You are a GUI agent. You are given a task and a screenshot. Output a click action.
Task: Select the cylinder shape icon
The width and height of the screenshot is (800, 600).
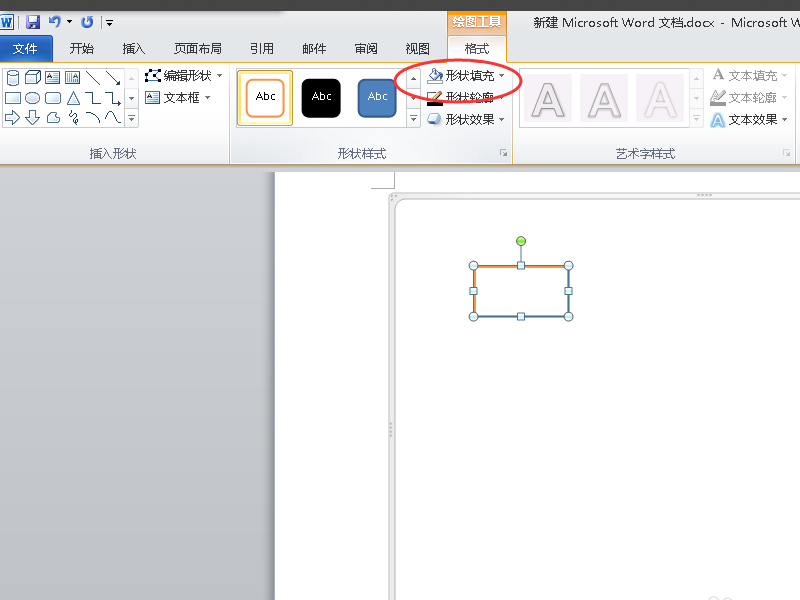13,78
